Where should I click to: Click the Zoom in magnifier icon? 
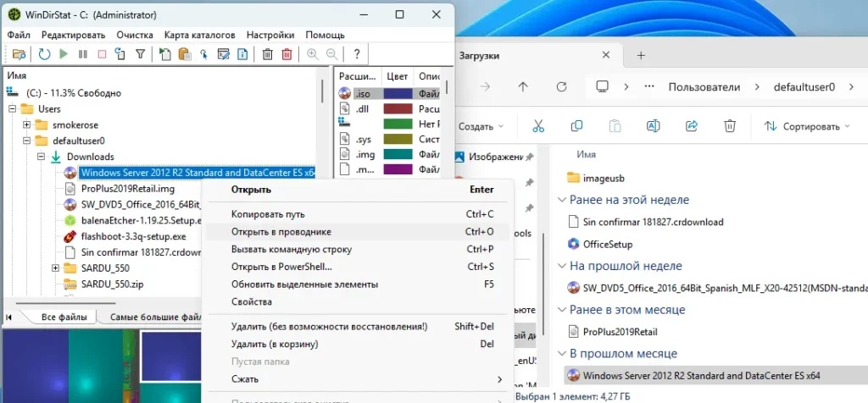pyautogui.click(x=312, y=54)
